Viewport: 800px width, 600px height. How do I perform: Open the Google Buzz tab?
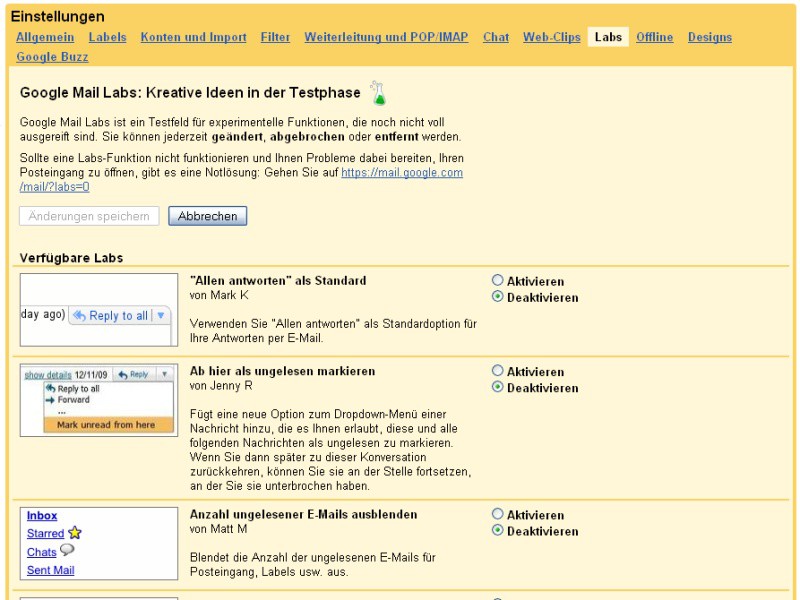click(52, 57)
